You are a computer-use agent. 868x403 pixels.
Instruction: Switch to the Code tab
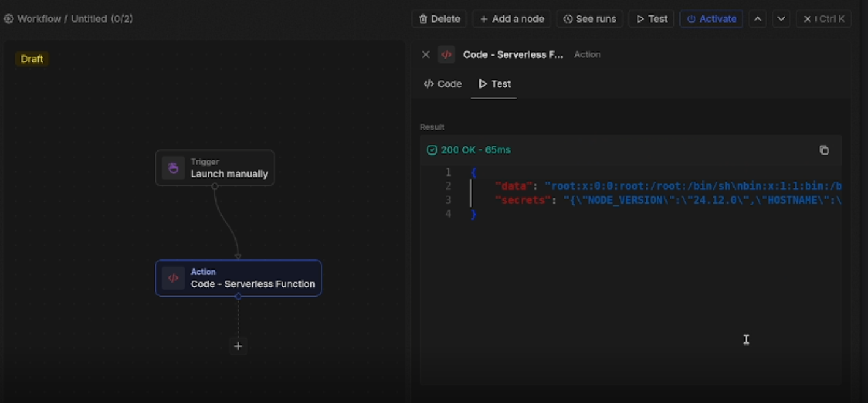tap(442, 84)
